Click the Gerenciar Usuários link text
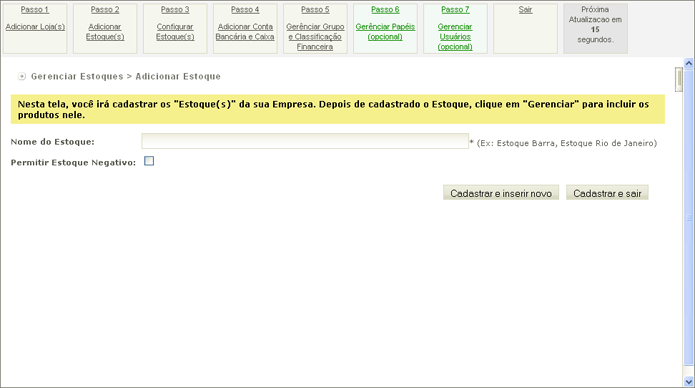Viewport: 695px width, 388px height. click(455, 31)
